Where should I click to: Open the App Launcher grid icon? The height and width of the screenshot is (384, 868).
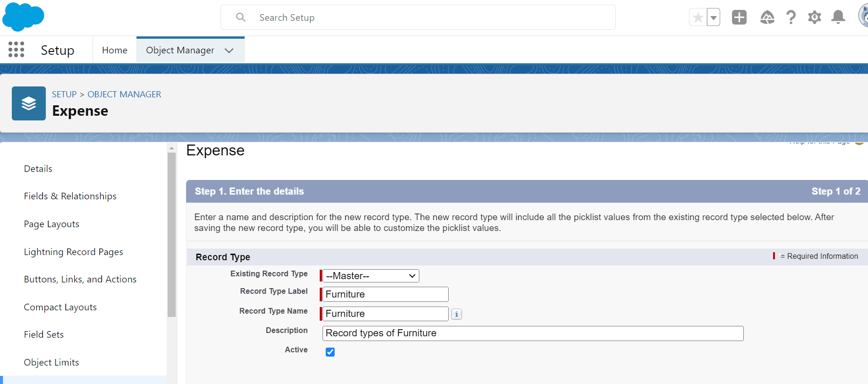click(16, 50)
